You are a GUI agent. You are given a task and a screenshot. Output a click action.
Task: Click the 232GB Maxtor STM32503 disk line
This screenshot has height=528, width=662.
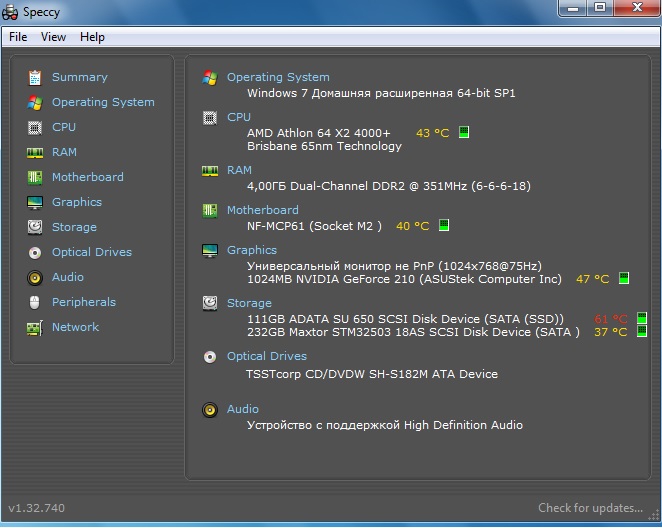point(413,332)
